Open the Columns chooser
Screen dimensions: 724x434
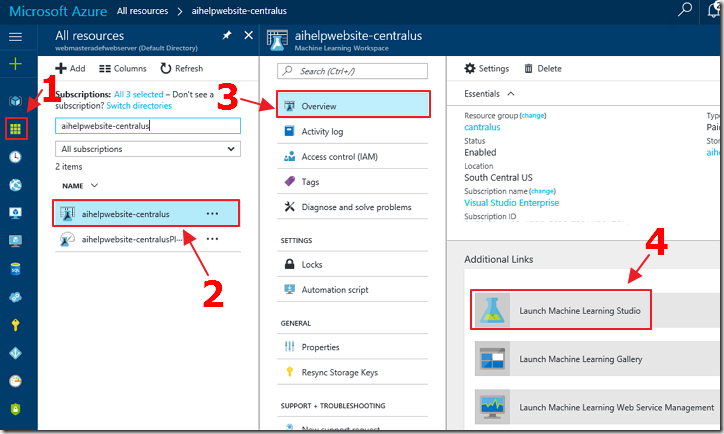(123, 68)
